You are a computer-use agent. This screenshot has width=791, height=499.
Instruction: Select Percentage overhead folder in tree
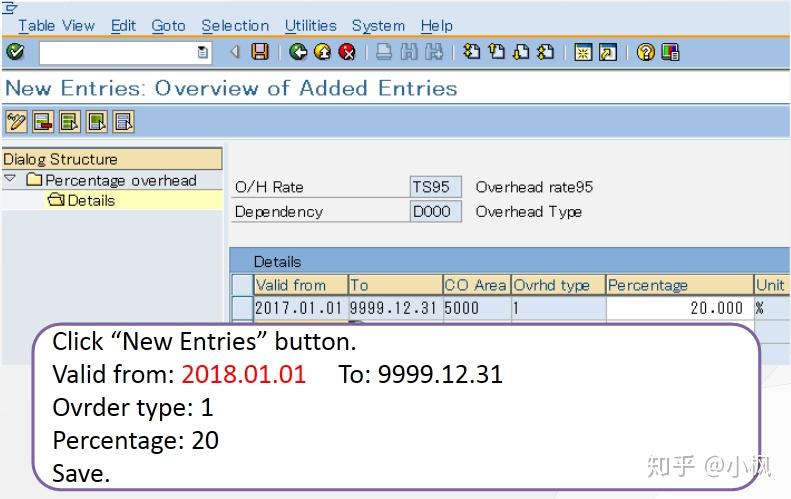[x=112, y=180]
